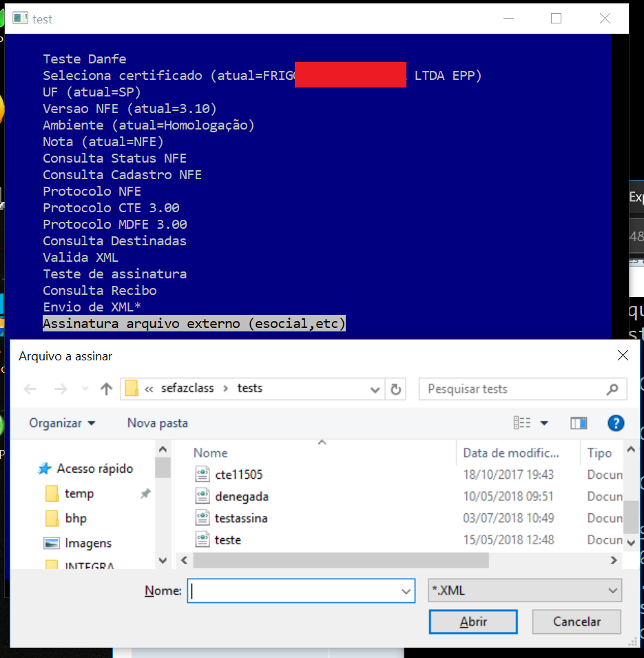Click horizontal scrollbar left arrow

(x=184, y=560)
